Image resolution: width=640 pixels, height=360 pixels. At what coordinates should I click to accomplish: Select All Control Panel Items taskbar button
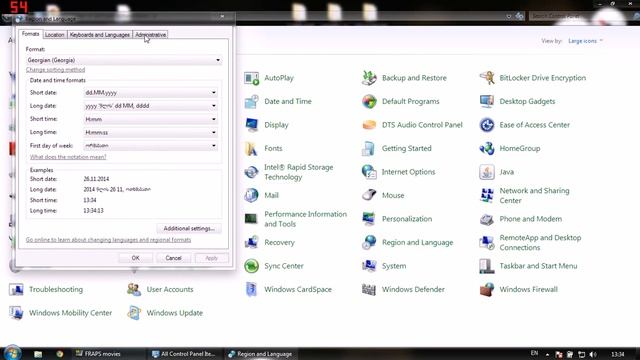184,354
